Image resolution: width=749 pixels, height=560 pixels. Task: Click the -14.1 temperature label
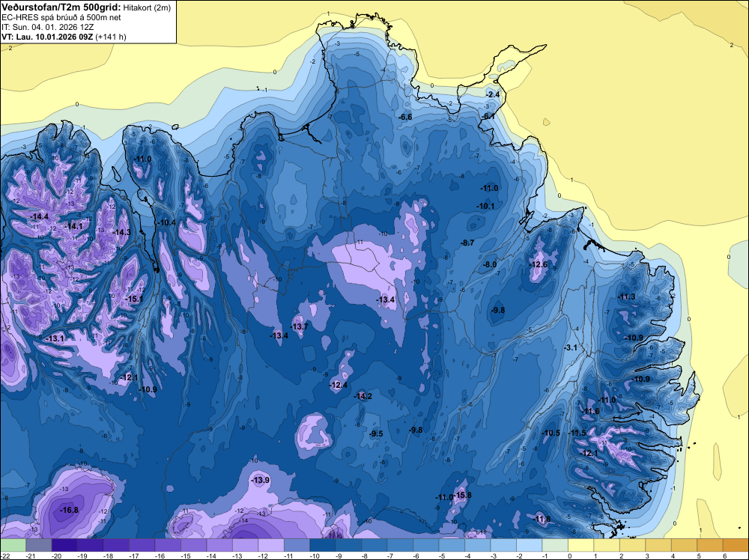click(x=73, y=226)
